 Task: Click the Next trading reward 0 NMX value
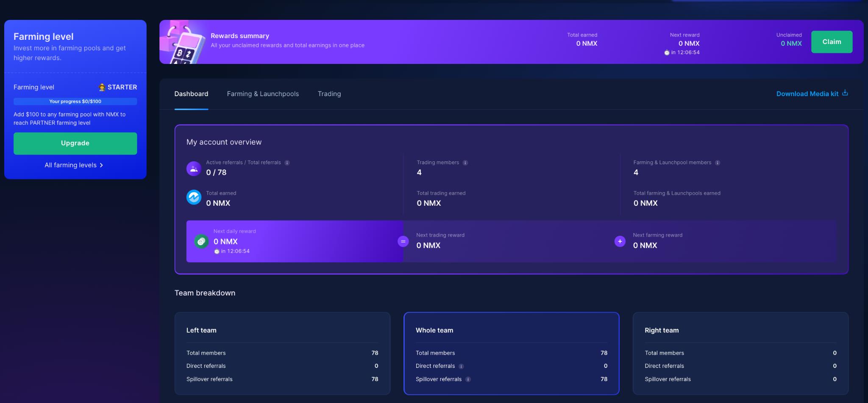coord(428,245)
